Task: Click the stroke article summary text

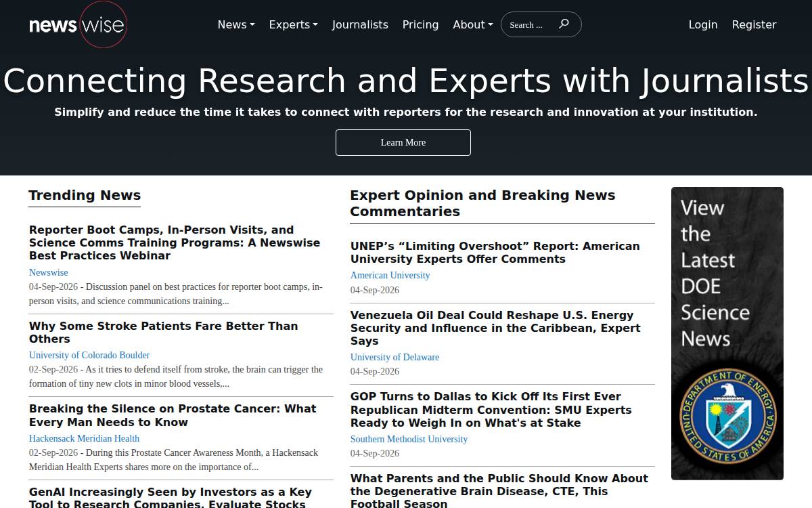Action: click(x=176, y=377)
